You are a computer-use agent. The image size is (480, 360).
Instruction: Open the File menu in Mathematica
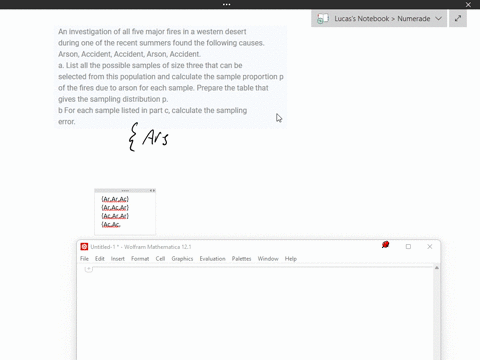(x=84, y=259)
